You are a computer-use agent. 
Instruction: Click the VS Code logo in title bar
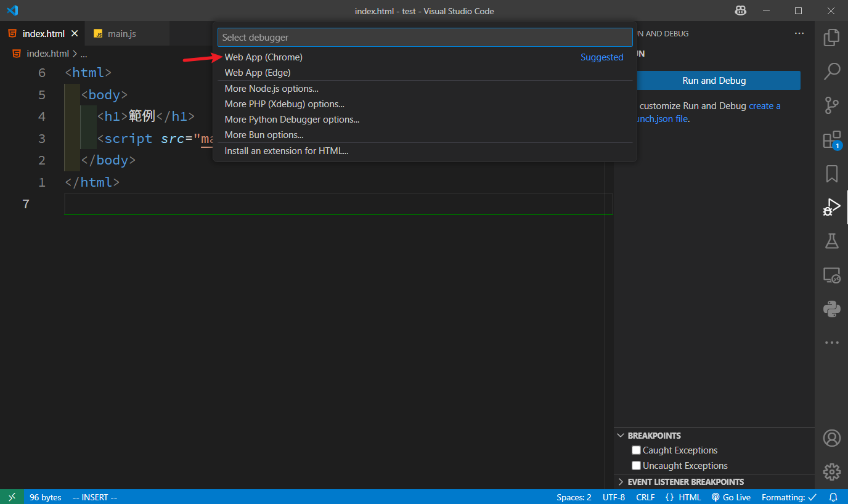point(12,10)
